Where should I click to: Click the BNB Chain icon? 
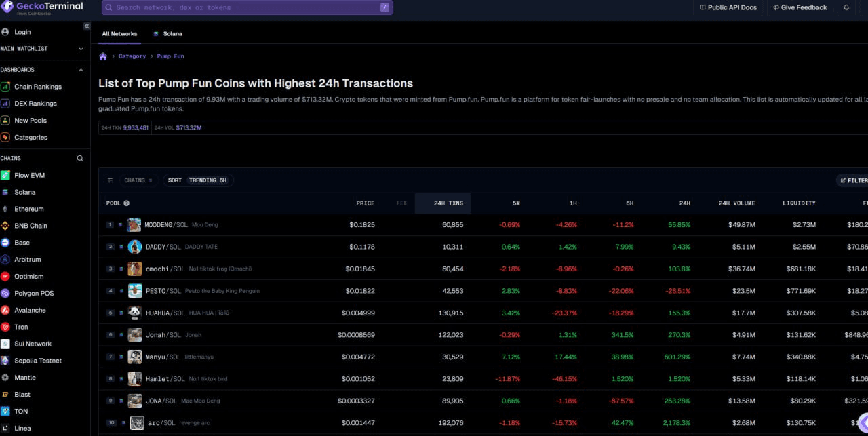[x=5, y=226]
